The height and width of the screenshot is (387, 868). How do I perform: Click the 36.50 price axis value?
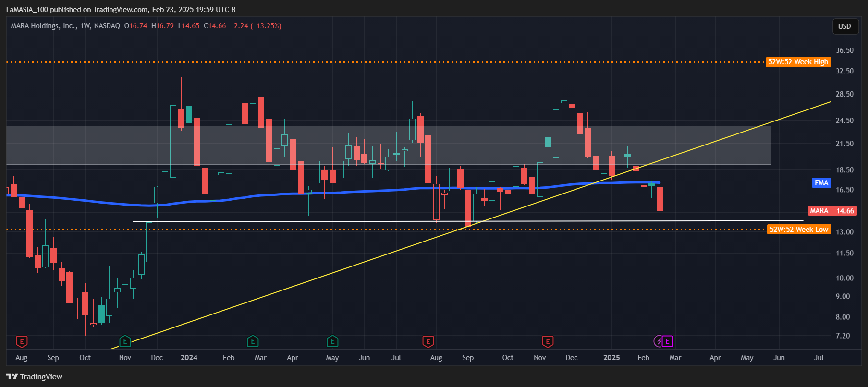click(844, 50)
